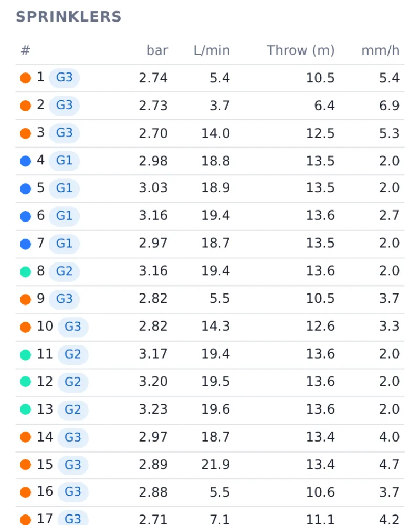This screenshot has height=525, width=420.
Task: Click the G1 badge on sprinkler 7
Action: (x=64, y=244)
